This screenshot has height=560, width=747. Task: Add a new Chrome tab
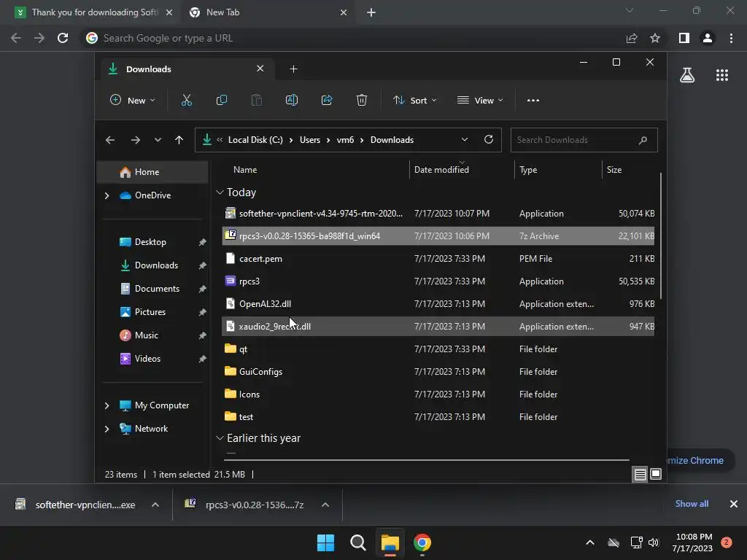pyautogui.click(x=371, y=12)
